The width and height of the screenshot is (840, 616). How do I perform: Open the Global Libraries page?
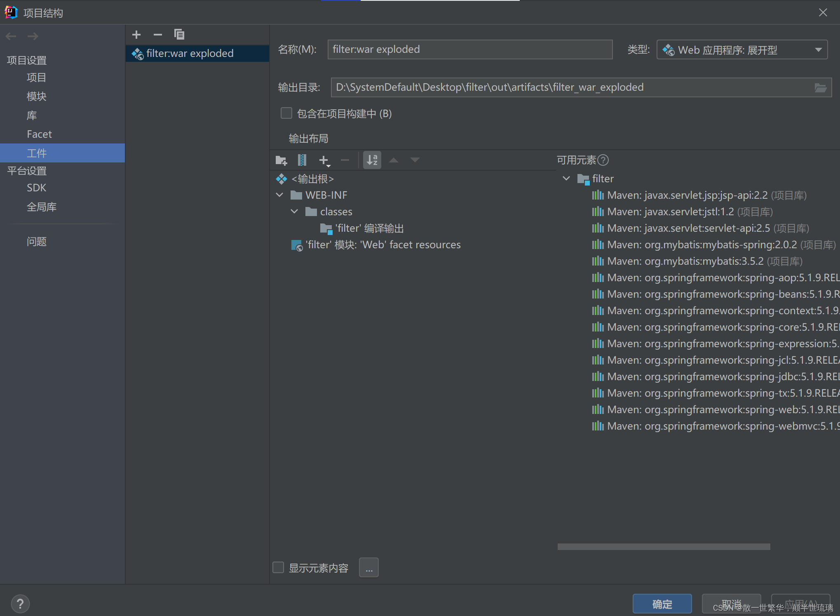[x=42, y=207]
